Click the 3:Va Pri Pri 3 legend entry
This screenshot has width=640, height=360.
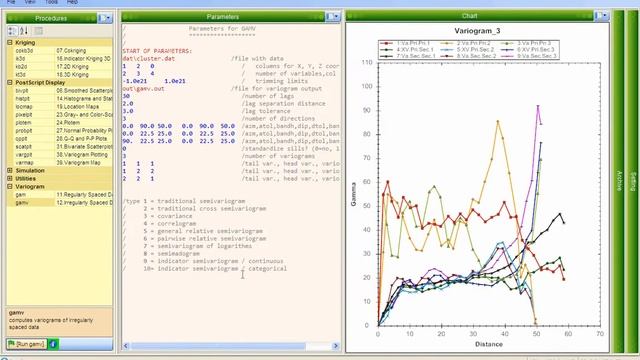pyautogui.click(x=527, y=43)
